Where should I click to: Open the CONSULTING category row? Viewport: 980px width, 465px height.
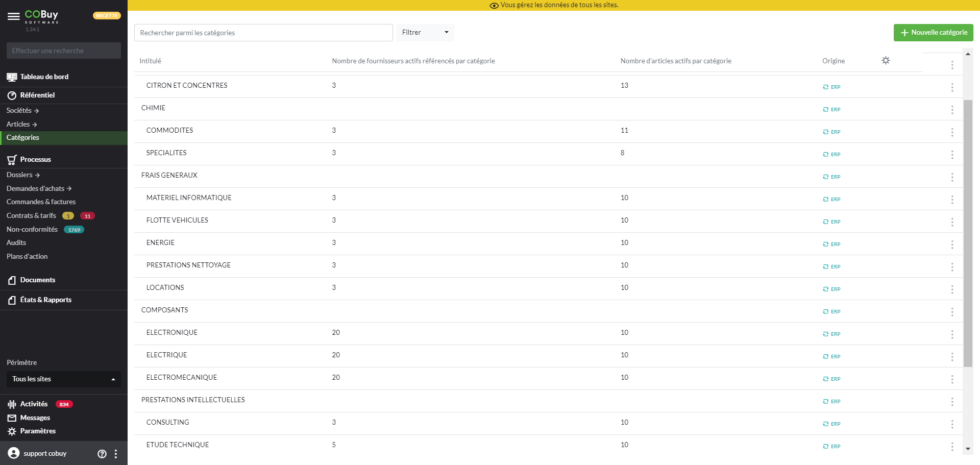tap(168, 423)
